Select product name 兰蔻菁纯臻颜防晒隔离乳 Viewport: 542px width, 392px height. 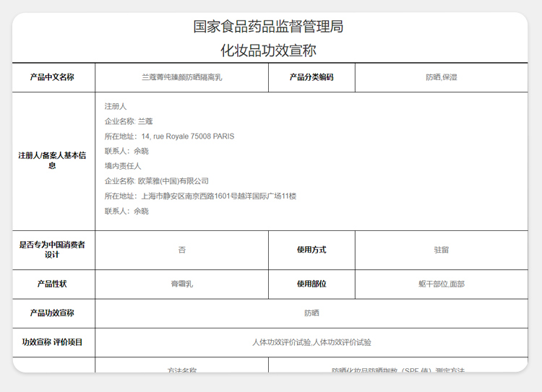(181, 77)
